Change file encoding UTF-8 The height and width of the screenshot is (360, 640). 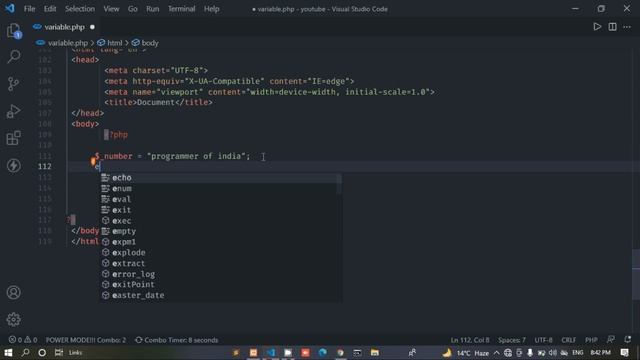click(543, 340)
